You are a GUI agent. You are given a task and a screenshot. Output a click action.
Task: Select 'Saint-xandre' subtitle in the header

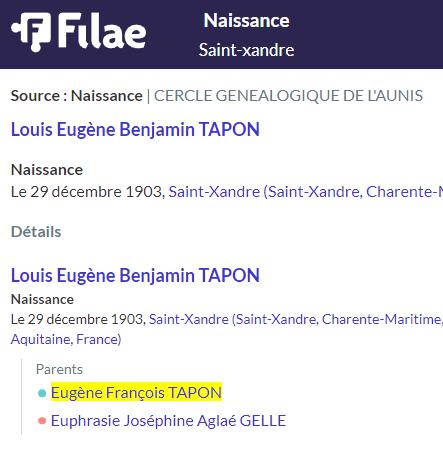246,50
